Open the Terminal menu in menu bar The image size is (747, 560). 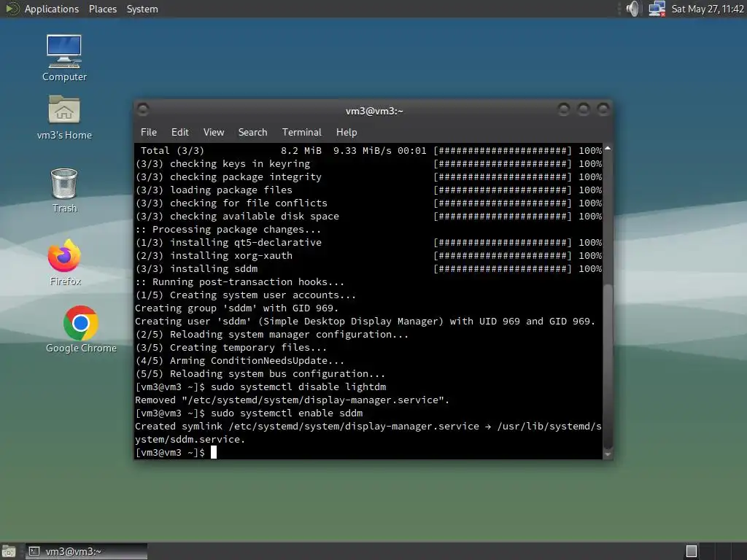301,133
